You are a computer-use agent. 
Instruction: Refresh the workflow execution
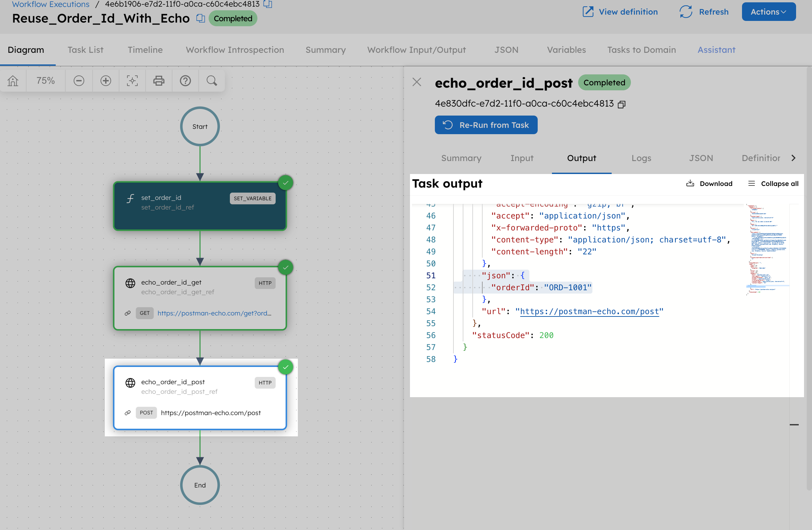pos(704,12)
